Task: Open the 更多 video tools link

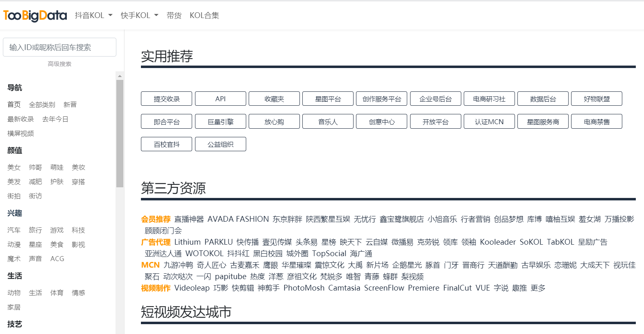Action: tap(538, 288)
